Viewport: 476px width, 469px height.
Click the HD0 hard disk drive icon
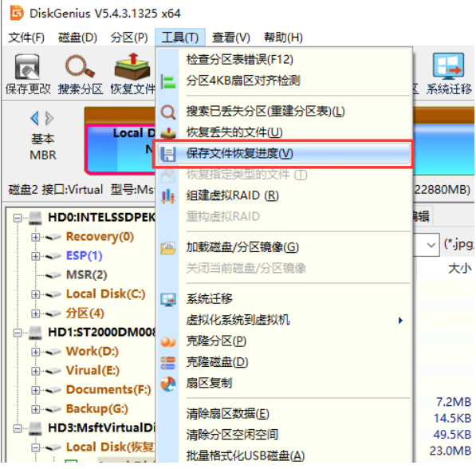pyautogui.click(x=36, y=218)
